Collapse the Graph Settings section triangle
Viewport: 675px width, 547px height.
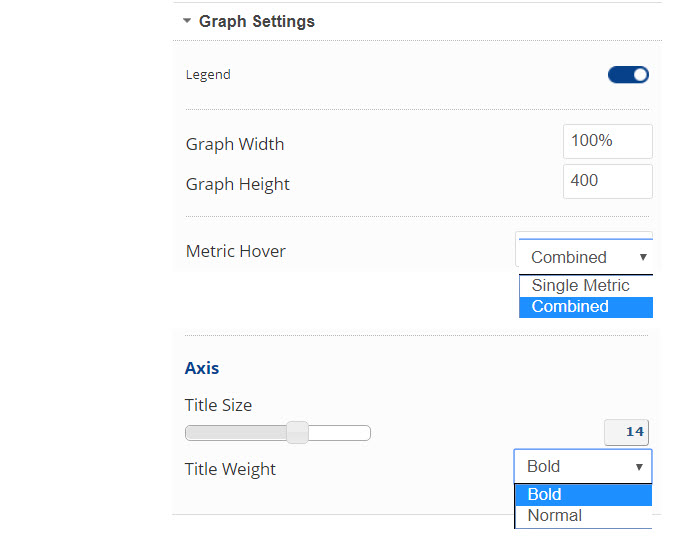[187, 21]
